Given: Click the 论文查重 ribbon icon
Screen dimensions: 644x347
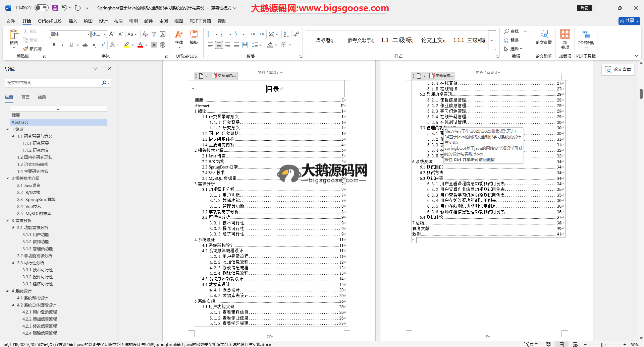Looking at the screenshot, I should 543,38.
